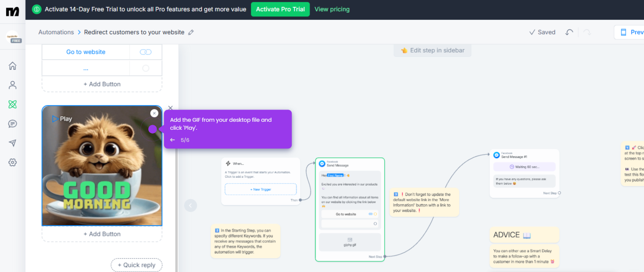Click giphy.gif block in Send Message node
The image size is (644, 272).
[x=350, y=242]
